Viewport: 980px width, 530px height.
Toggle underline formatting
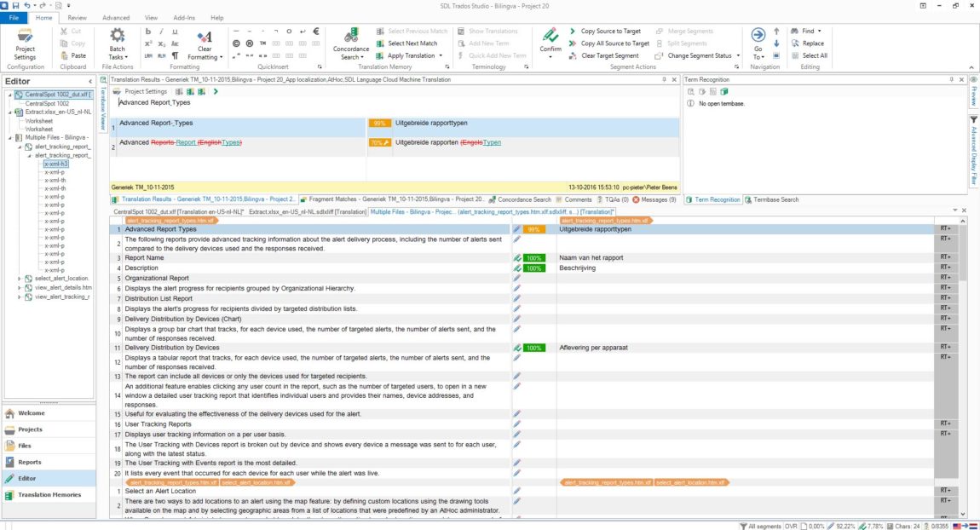175,32
